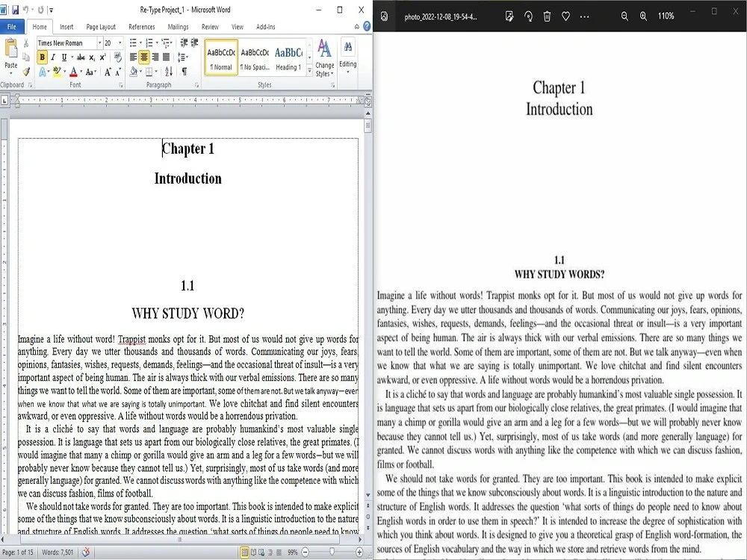Image resolution: width=747 pixels, height=560 pixels.
Task: Delete the current photo
Action: (548, 16)
